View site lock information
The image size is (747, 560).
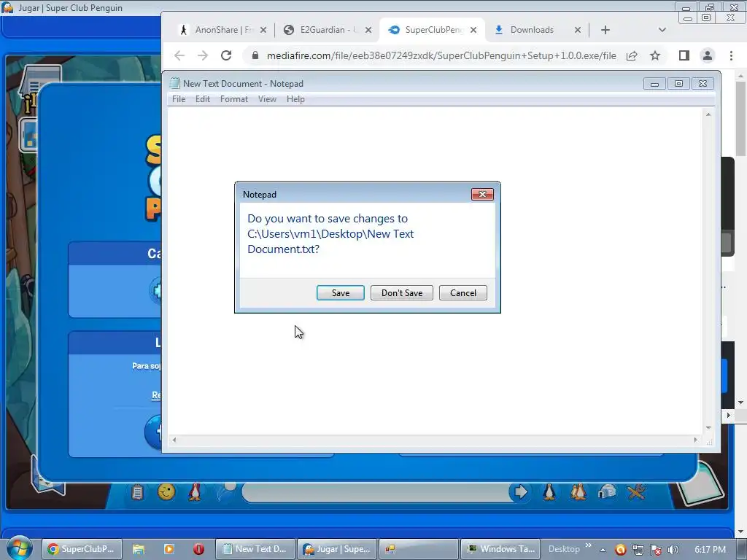click(255, 55)
